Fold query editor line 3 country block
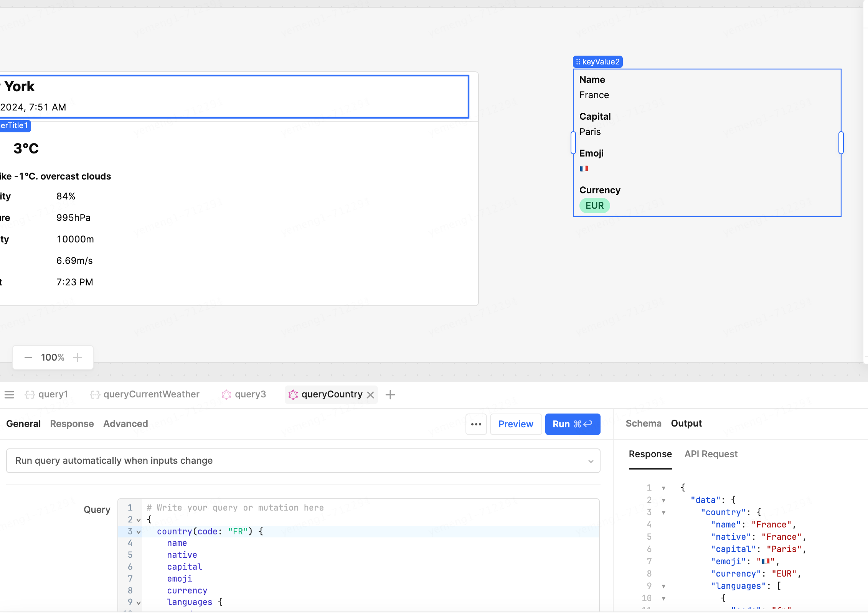Viewport: 868px width, 613px height. point(139,532)
